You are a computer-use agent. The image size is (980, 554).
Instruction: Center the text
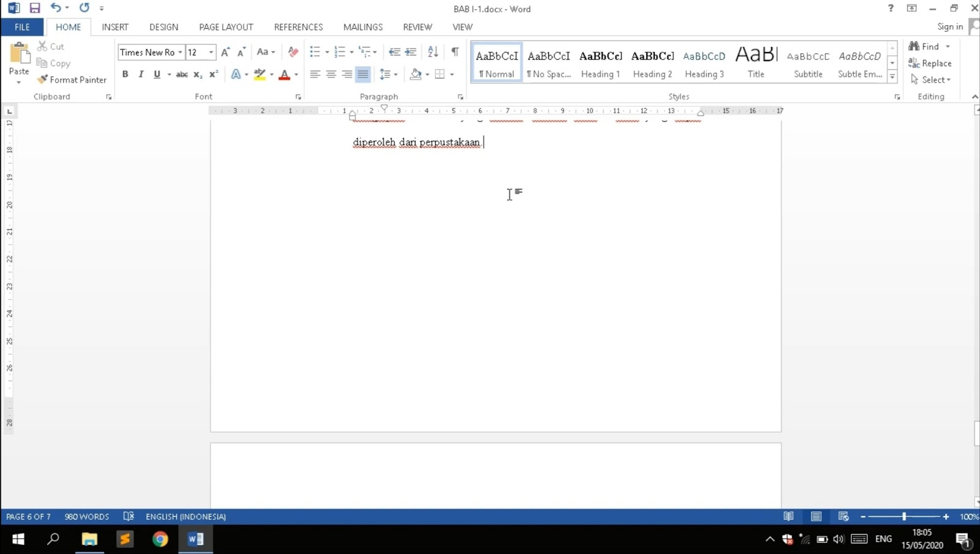[x=331, y=74]
